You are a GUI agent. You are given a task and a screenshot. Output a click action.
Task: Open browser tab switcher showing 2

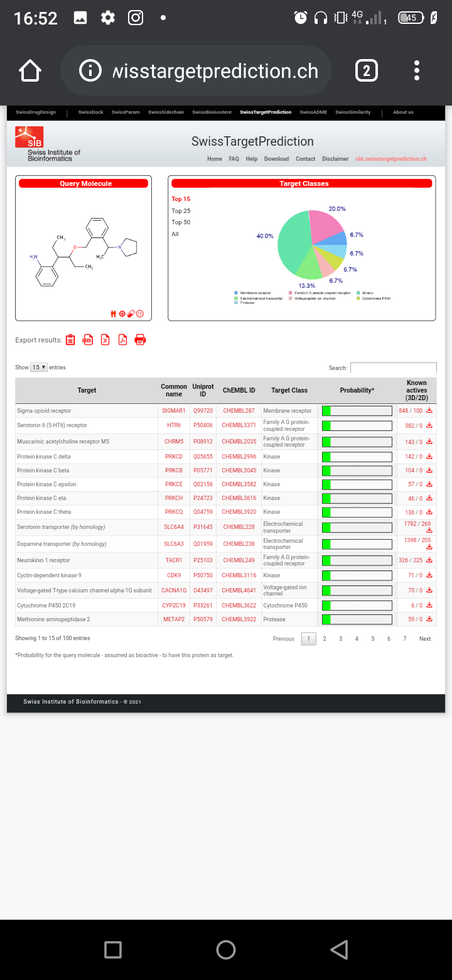tap(367, 71)
